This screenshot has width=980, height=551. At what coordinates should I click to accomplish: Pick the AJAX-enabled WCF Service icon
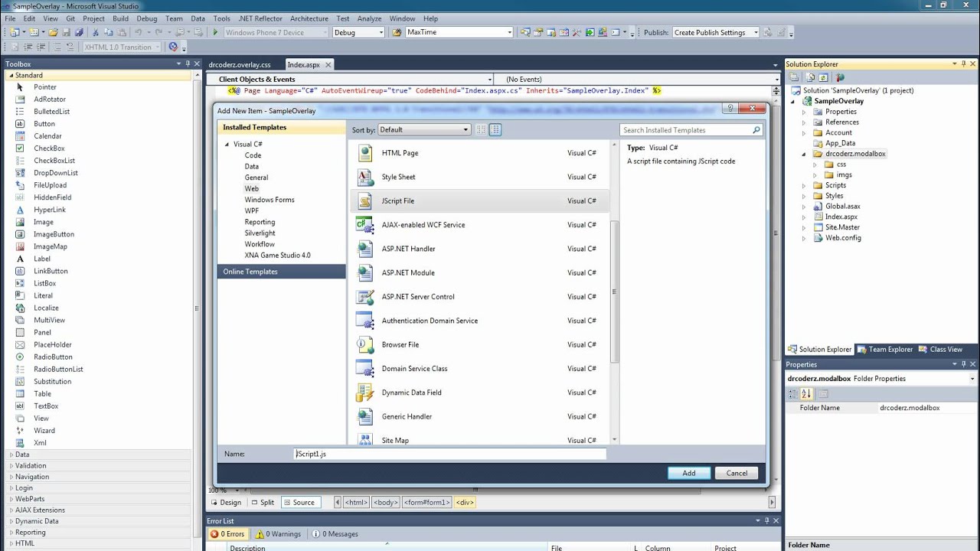(365, 225)
